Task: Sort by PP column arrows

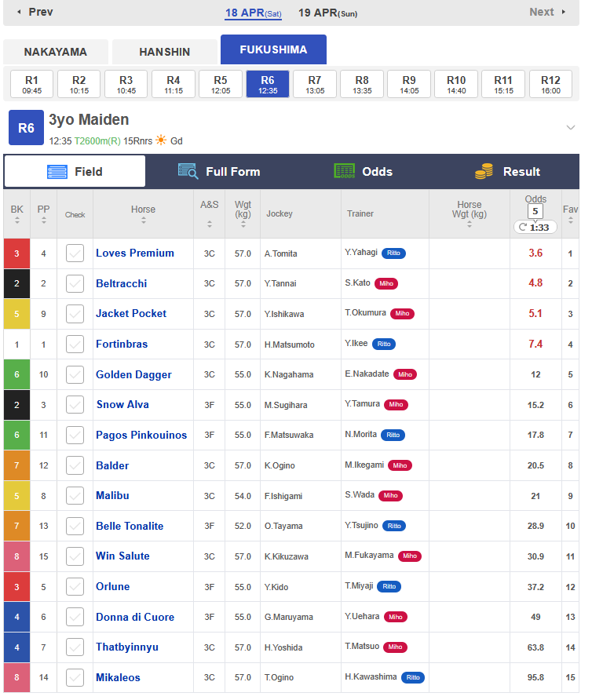Action: pyautogui.click(x=44, y=221)
